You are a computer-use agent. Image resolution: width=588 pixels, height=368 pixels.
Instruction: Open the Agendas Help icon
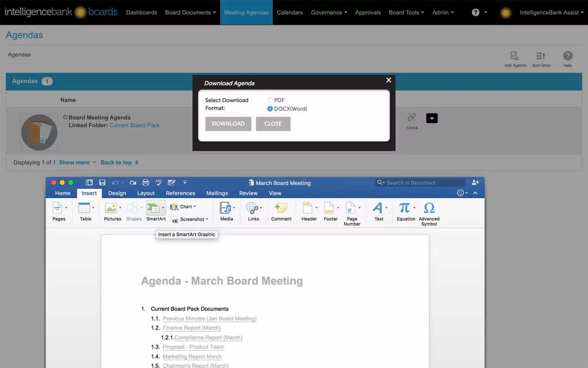coord(568,56)
